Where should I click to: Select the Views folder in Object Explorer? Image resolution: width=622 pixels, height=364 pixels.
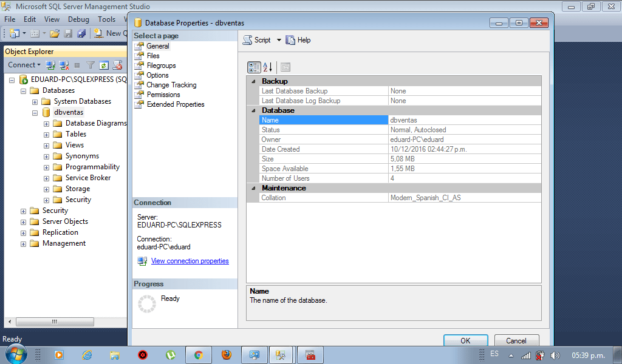75,145
